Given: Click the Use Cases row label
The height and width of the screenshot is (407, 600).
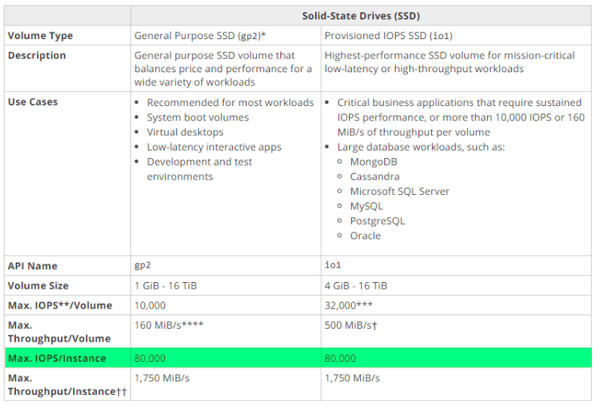Looking at the screenshot, I should coord(32,102).
